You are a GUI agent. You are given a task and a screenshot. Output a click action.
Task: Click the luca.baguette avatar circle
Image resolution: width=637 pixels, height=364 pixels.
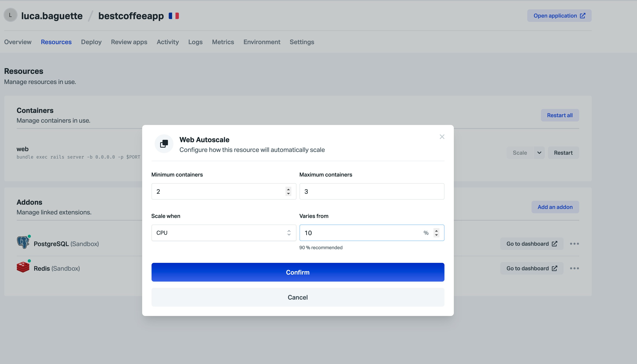pyautogui.click(x=10, y=15)
